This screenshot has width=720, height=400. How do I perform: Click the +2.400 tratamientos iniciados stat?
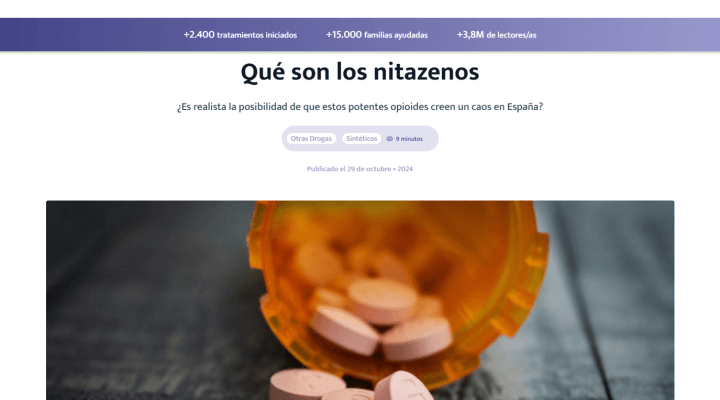point(240,34)
